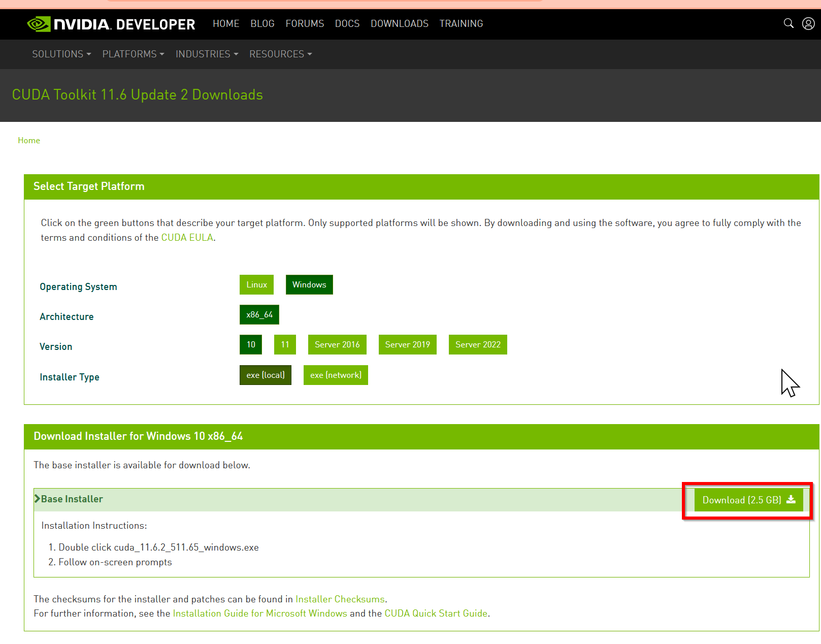Screen dimensions: 821x644
Task: Click 'The base installer is available' text
Action: [x=142, y=465]
